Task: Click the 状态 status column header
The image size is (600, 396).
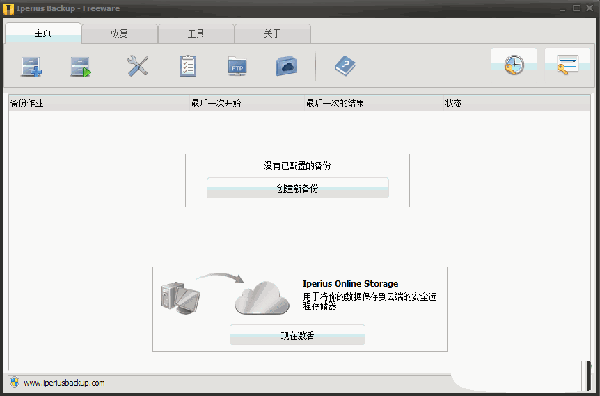Action: (x=516, y=103)
